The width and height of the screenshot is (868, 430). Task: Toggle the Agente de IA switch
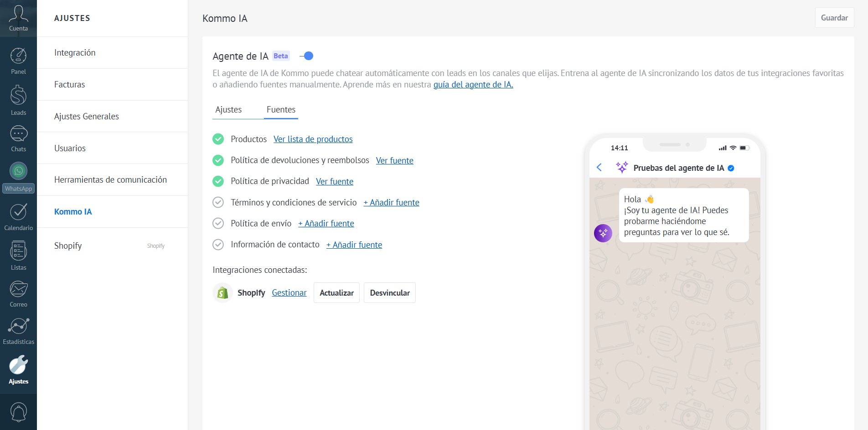[306, 56]
